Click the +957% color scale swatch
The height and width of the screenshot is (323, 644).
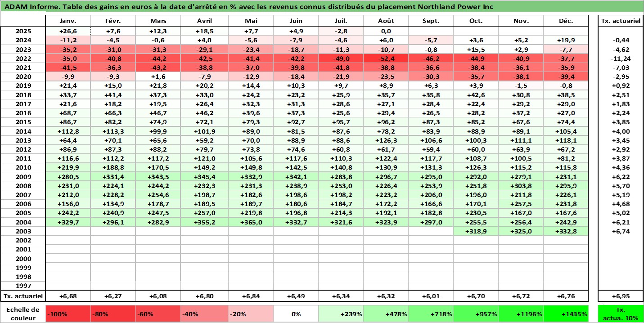pos(476,314)
